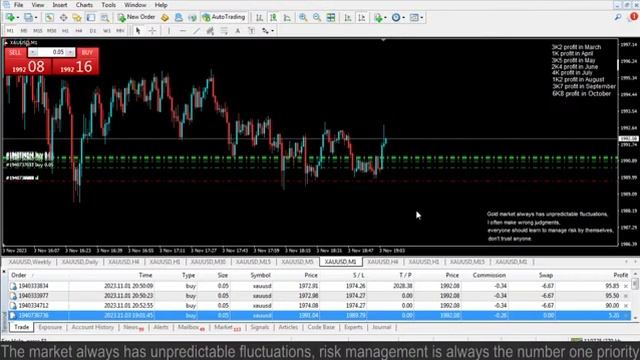Open the Charts menu
The width and height of the screenshot is (640, 360).
[x=84, y=5]
